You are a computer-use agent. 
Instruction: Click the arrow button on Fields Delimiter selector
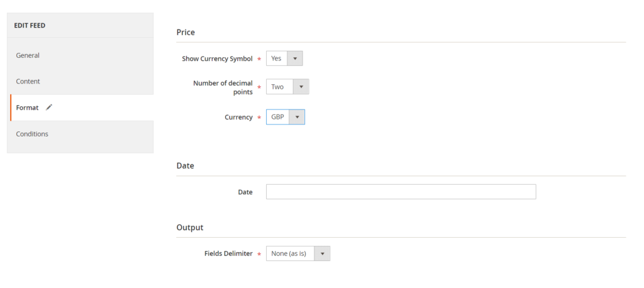tap(321, 253)
